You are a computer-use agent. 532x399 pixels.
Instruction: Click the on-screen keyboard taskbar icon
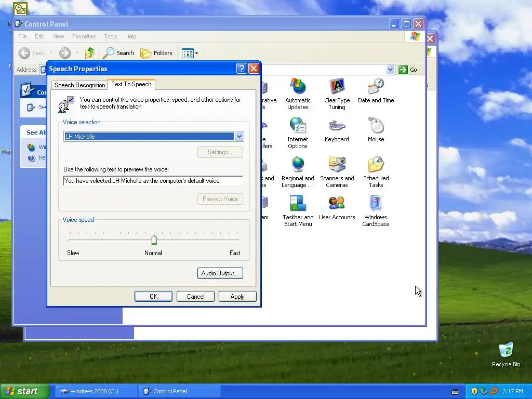455,392
